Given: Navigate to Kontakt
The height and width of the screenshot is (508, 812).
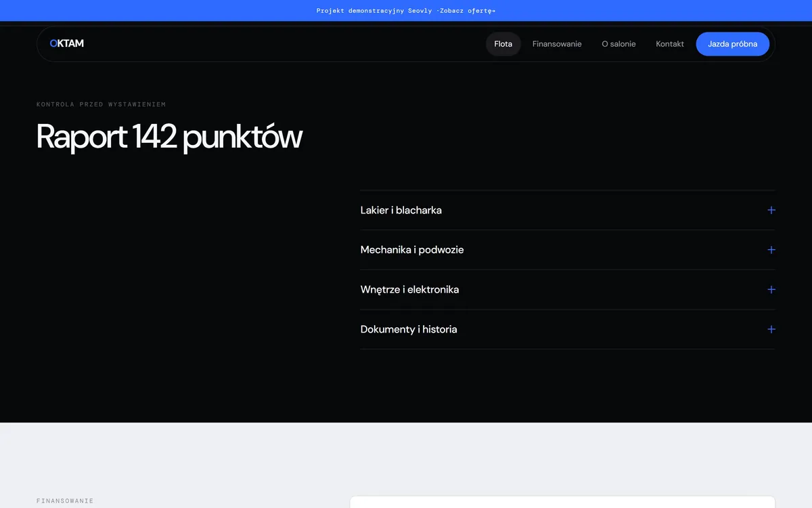Looking at the screenshot, I should pyautogui.click(x=670, y=44).
